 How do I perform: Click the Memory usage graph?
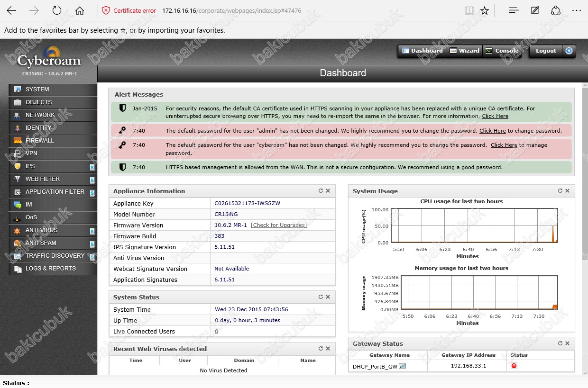click(480, 293)
